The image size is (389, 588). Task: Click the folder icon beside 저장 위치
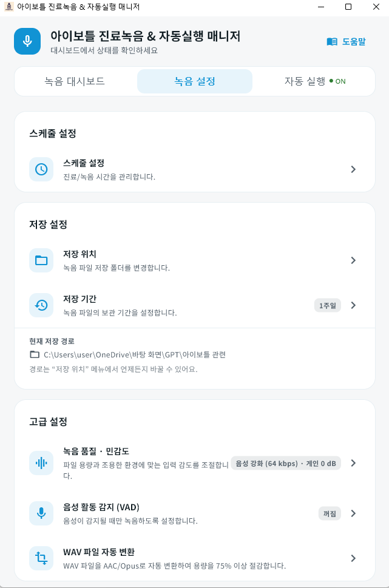41,260
